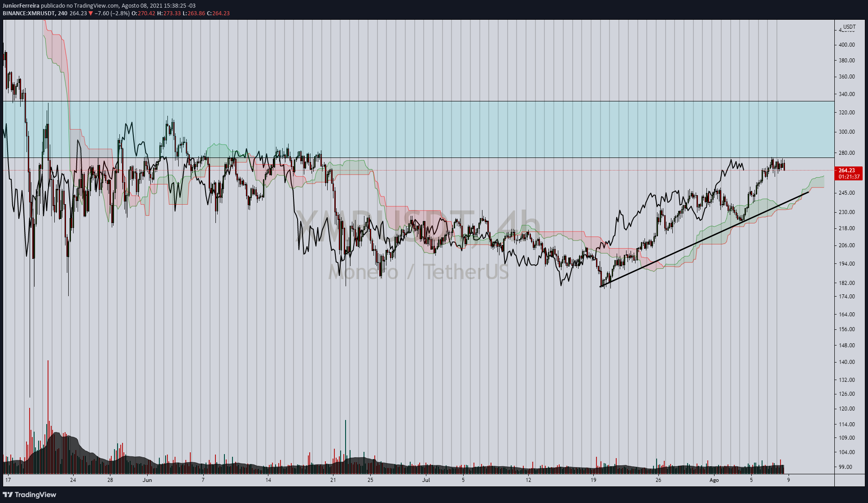Viewport: 868px width, 503px height.
Task: Click the 300.00 price axis label
Action: 847,132
